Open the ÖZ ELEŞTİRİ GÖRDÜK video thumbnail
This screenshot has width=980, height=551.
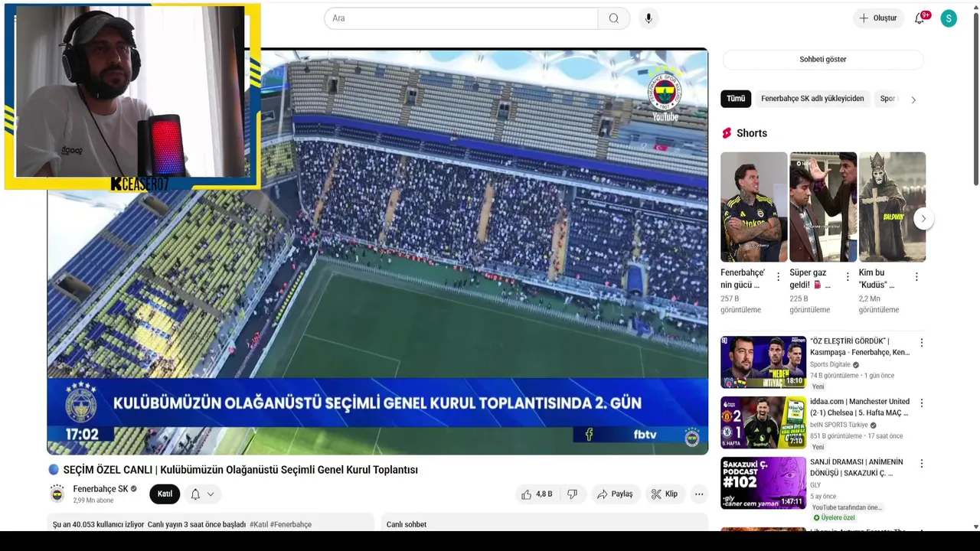coord(763,362)
